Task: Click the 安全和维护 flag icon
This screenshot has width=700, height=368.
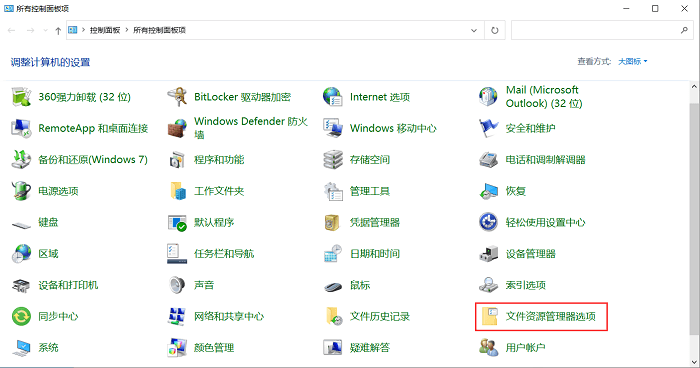Action: click(x=488, y=128)
